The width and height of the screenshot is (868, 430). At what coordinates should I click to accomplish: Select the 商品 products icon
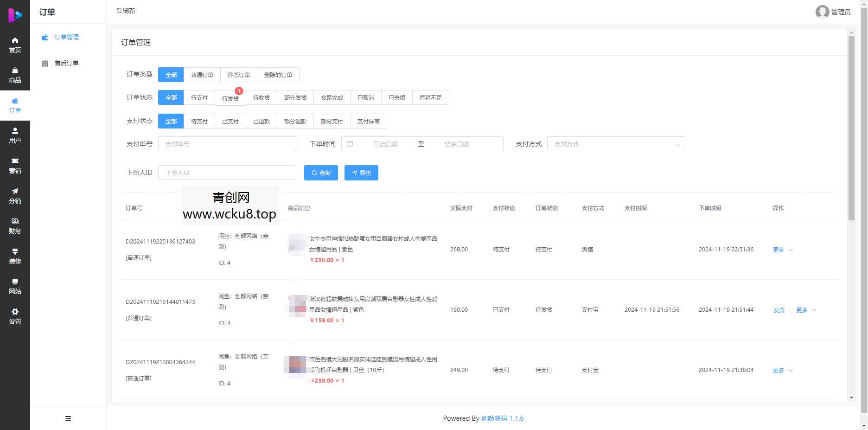(15, 74)
